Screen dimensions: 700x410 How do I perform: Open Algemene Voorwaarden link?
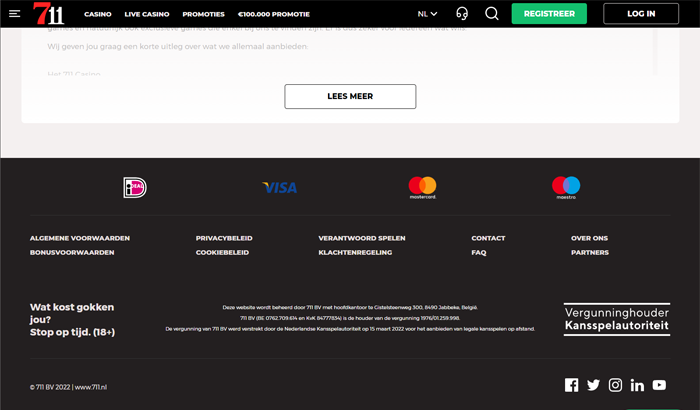click(x=80, y=238)
